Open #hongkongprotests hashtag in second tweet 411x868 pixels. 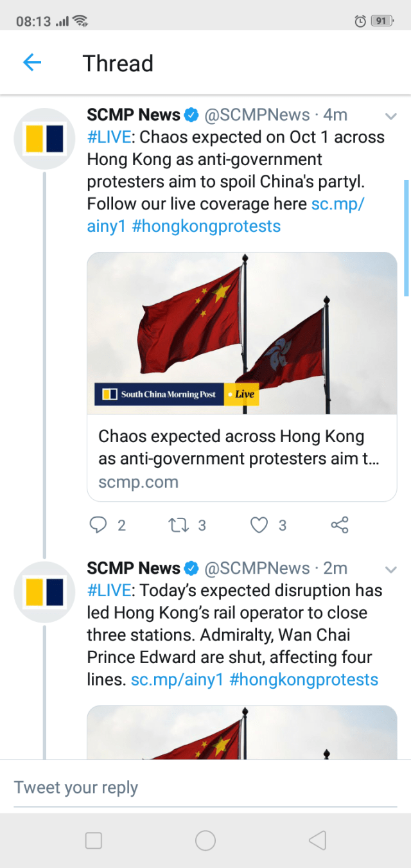tap(304, 680)
